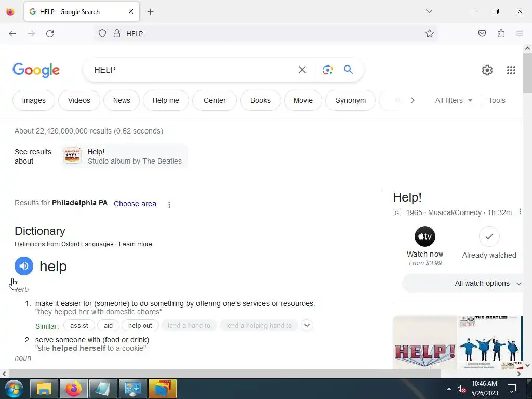Click Firefox taskbar icon

coord(74,389)
